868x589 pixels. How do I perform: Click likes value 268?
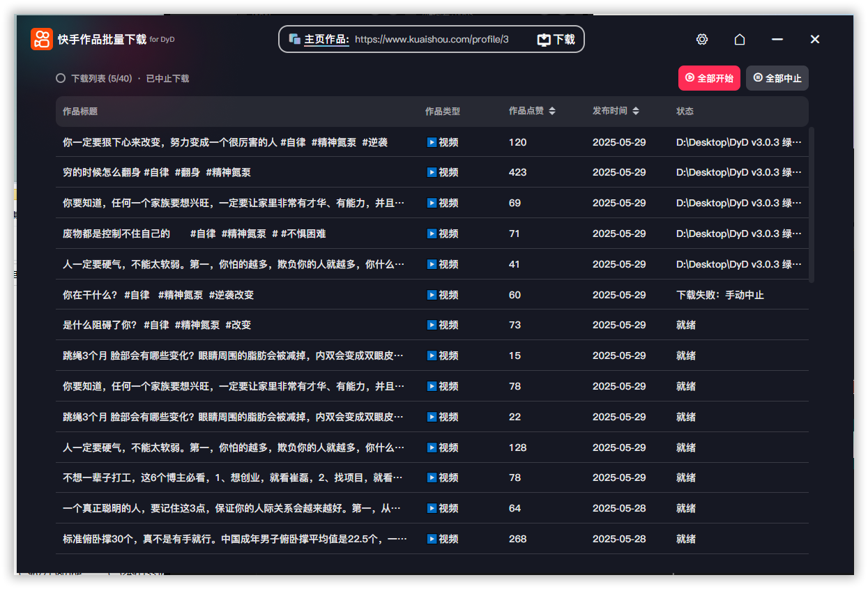517,539
